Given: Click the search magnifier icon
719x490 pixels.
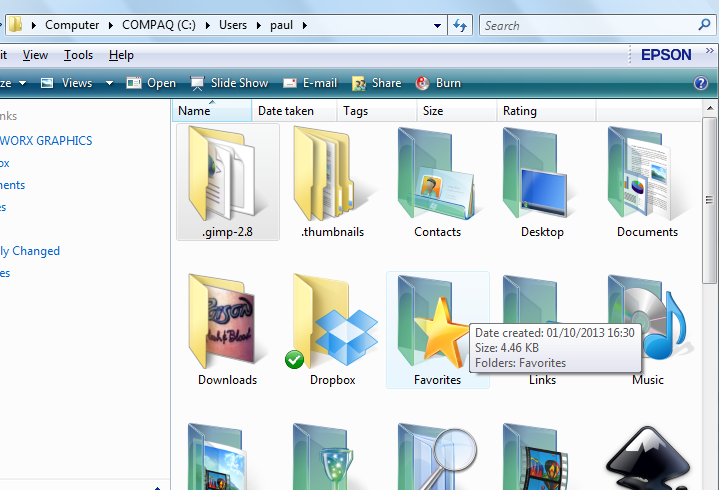Looking at the screenshot, I should tap(704, 24).
